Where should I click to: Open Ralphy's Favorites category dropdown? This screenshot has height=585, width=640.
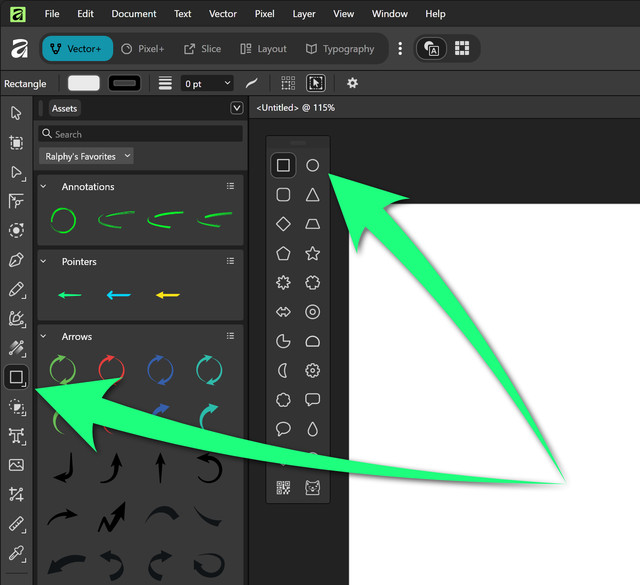(x=87, y=156)
